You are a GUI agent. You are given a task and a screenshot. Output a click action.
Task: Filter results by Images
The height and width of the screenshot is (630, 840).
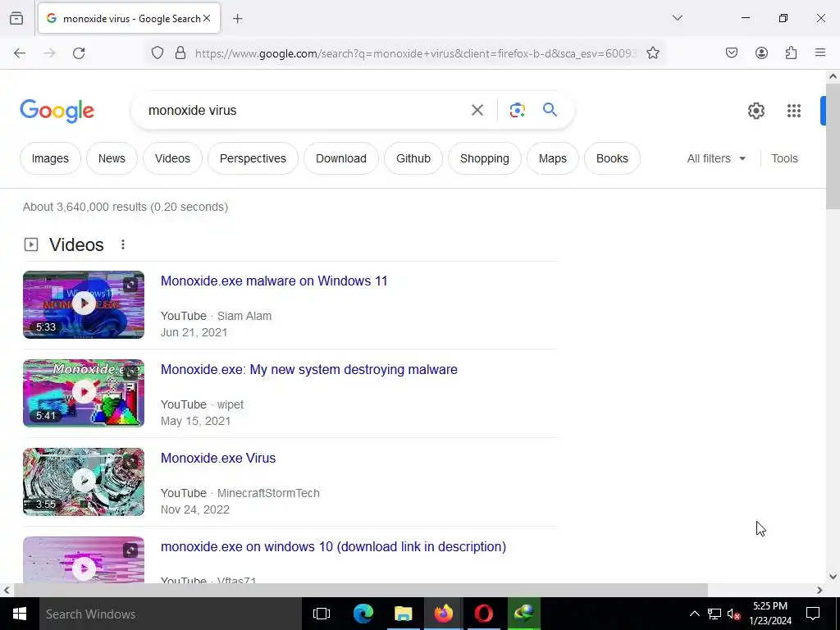(50, 158)
